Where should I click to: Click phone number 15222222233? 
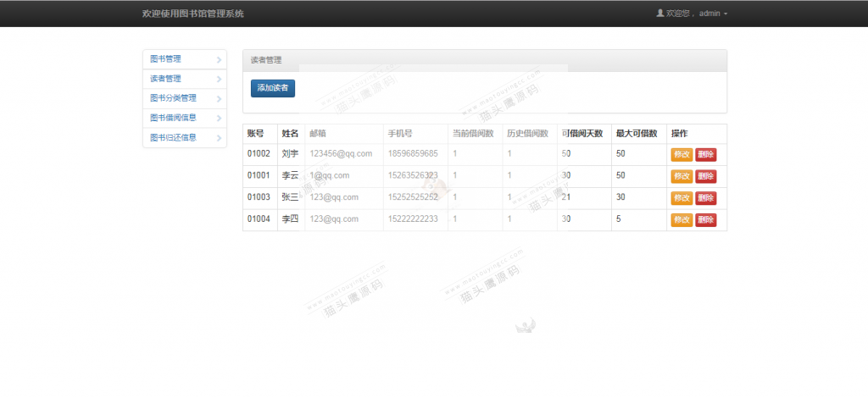(413, 218)
